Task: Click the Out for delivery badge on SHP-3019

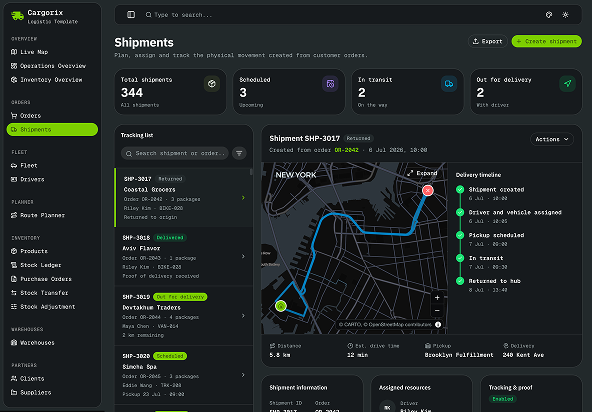Action: (180, 297)
